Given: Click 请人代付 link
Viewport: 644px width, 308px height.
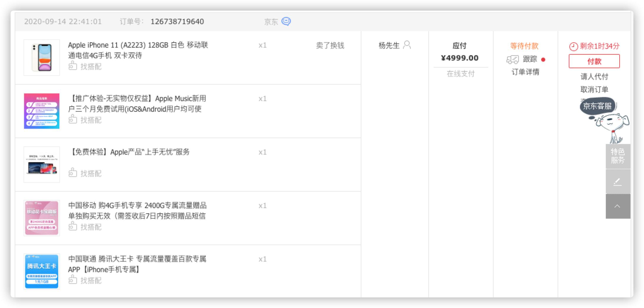Looking at the screenshot, I should tap(594, 77).
